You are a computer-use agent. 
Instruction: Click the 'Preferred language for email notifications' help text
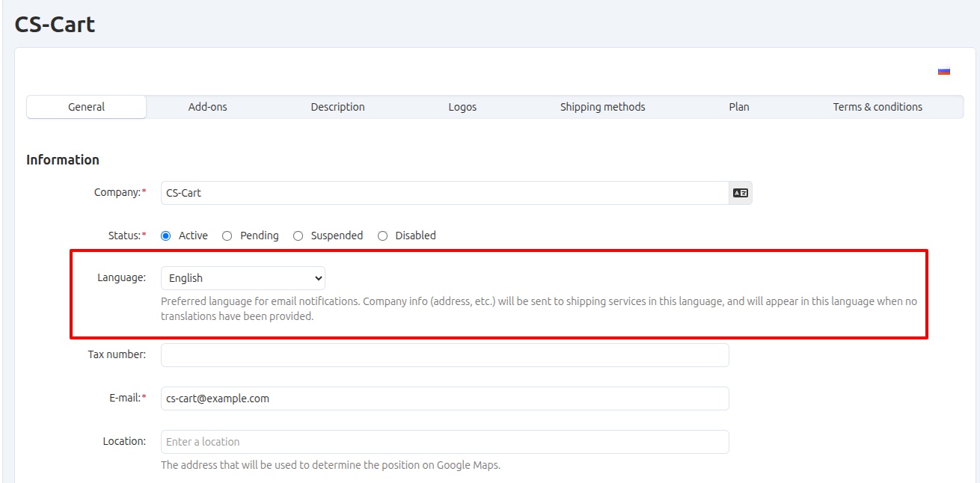point(539,309)
